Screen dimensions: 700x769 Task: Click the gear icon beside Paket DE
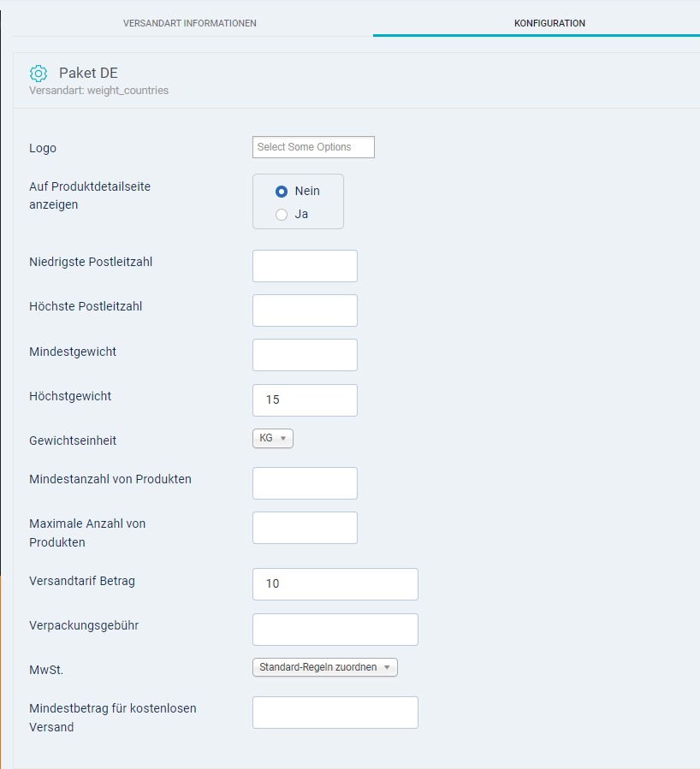(39, 74)
